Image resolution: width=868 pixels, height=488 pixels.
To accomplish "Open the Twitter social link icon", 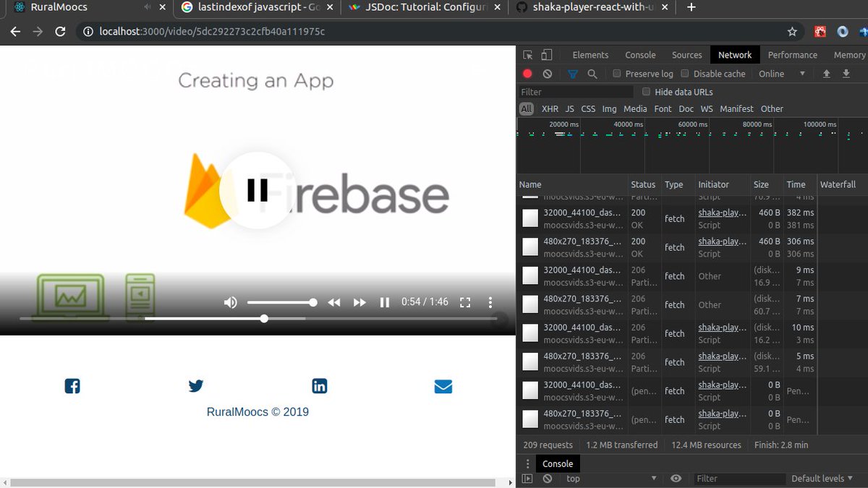I will click(x=196, y=386).
